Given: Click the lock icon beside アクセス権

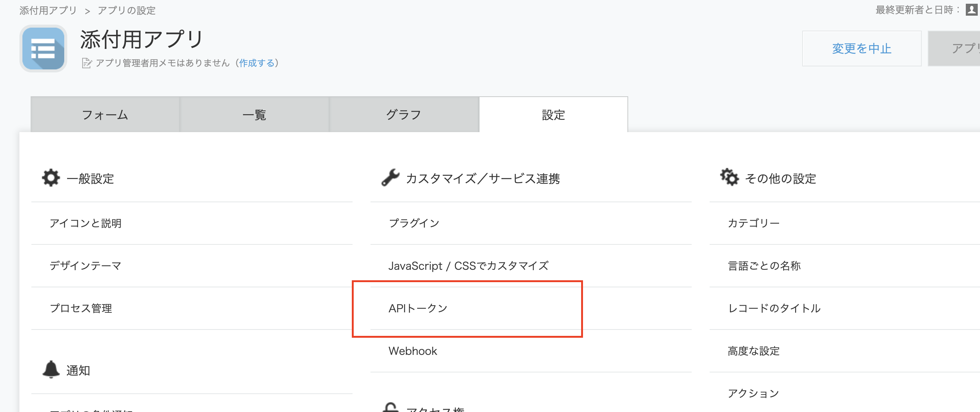Looking at the screenshot, I should pos(390,408).
